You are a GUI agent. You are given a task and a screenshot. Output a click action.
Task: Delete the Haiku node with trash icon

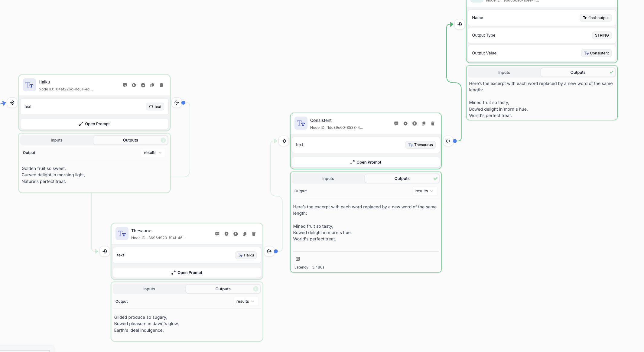click(x=161, y=85)
